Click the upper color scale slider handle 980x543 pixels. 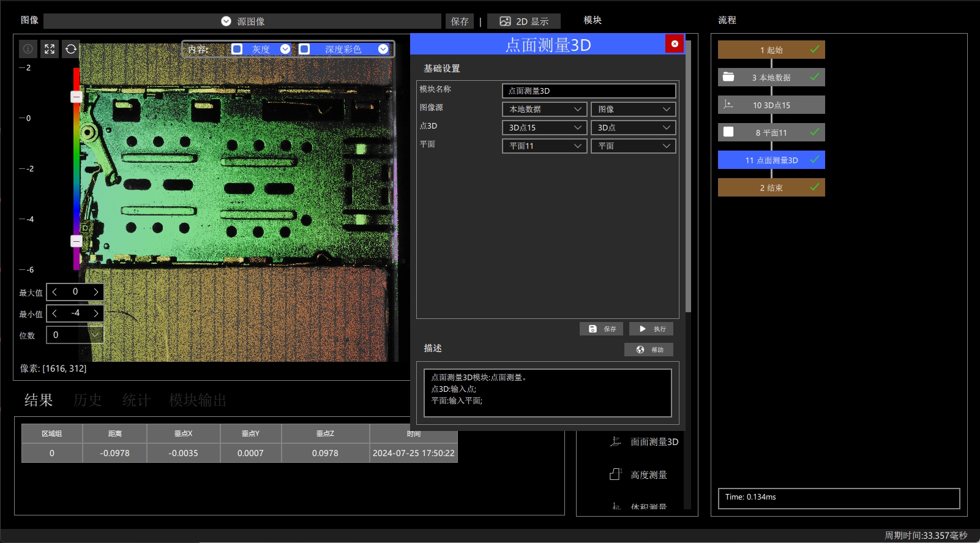pyautogui.click(x=77, y=97)
